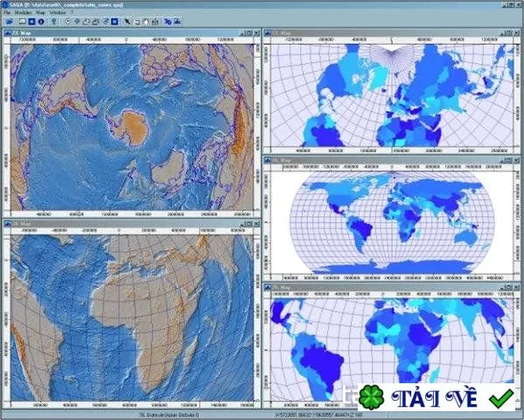This screenshot has width=524, height=420.
Task: Click the oval full-world blue map view
Action: [392, 223]
